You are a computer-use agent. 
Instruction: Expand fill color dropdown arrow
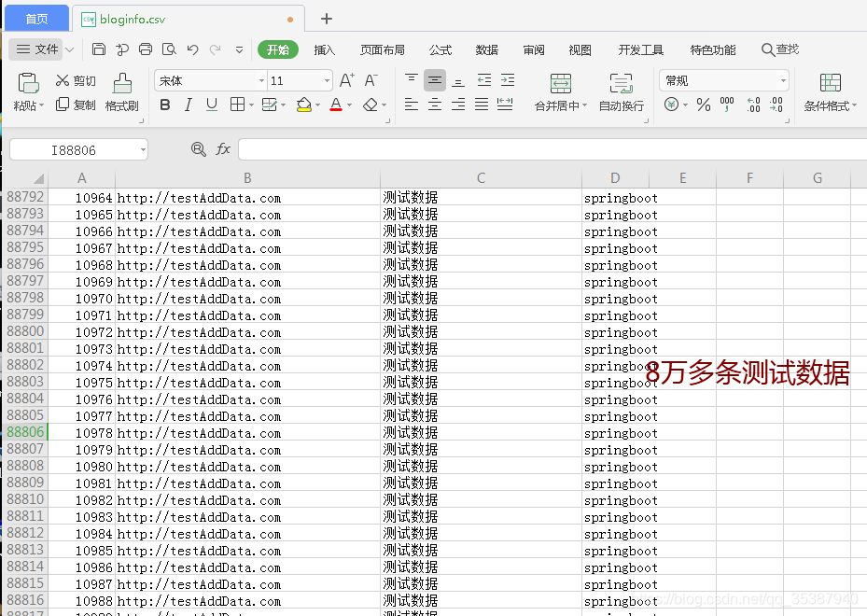click(x=317, y=105)
